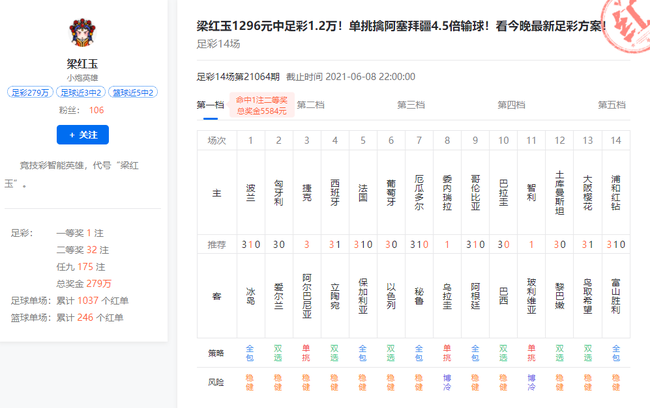Click home team 葡萄牙 in match 6
This screenshot has height=408, width=650.
(x=391, y=193)
